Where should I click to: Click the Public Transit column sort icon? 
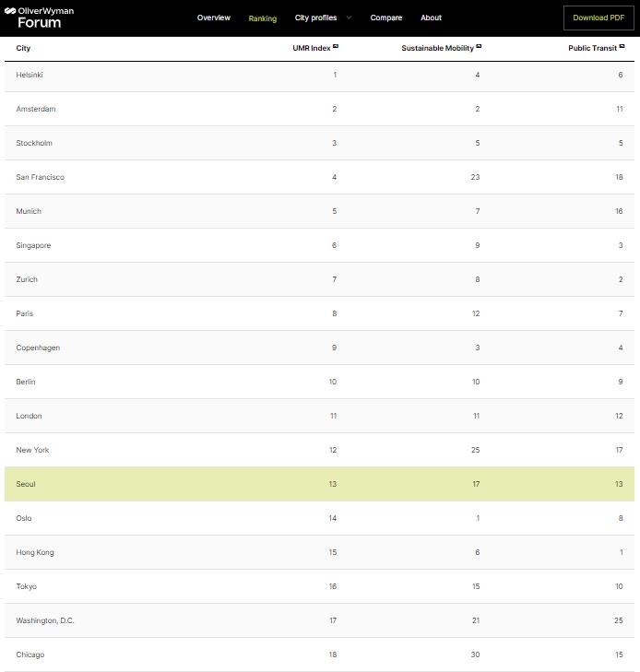click(622, 46)
